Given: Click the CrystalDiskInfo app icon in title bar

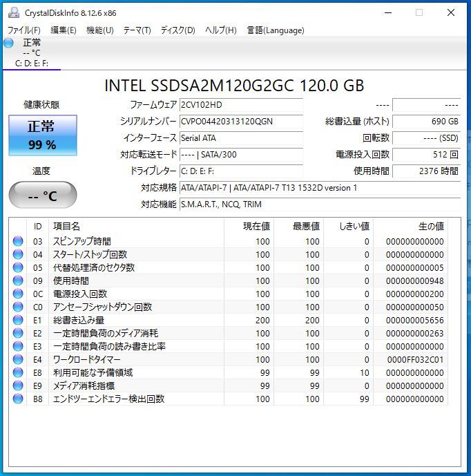Looking at the screenshot, I should click(14, 12).
